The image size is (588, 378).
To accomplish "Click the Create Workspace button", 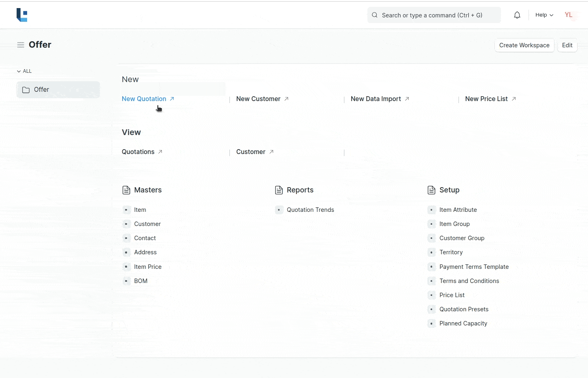I will pos(524,45).
